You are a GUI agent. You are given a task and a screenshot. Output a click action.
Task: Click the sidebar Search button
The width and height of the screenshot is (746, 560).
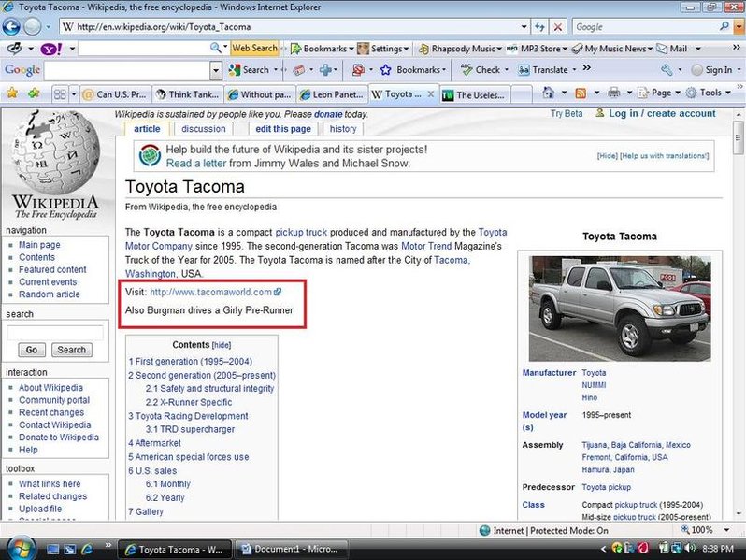[x=71, y=350]
